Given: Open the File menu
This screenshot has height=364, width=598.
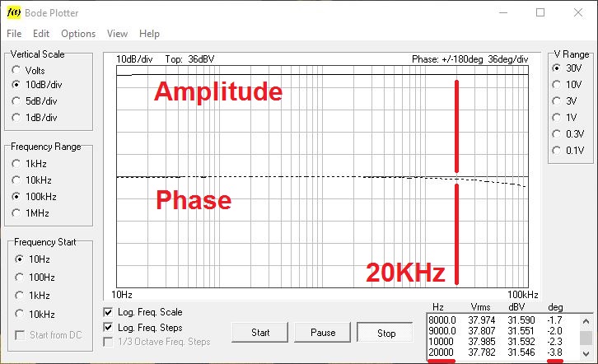Looking at the screenshot, I should 14,34.
